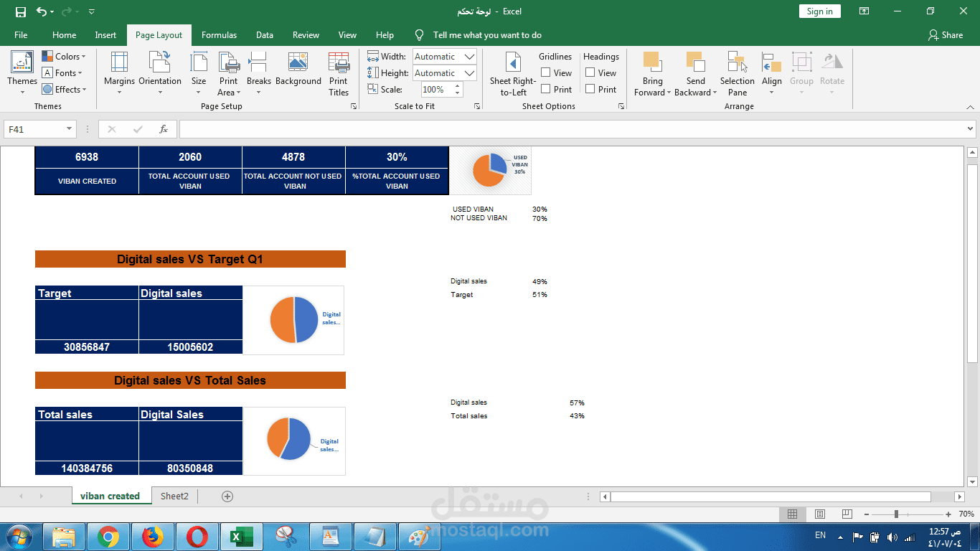Switch to the Data tab
Screen dimensions: 980x551
(265, 35)
